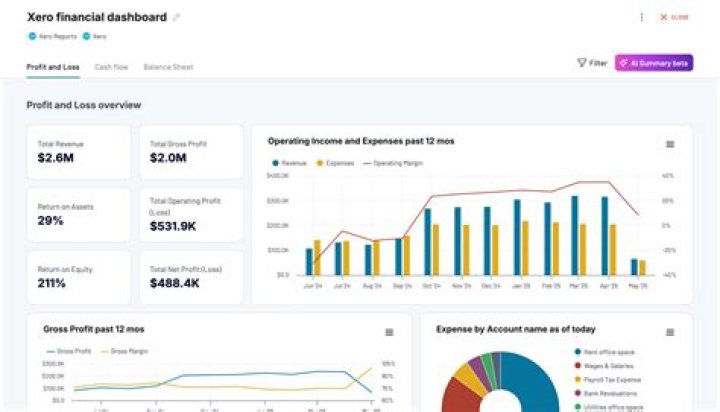Screen dimensions: 720x412
Task: Click the Xero Reports source badge icon
Action: click(32, 36)
